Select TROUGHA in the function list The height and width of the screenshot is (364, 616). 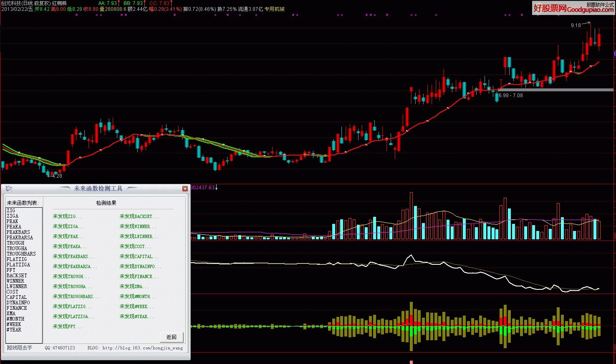pyautogui.click(x=17, y=249)
